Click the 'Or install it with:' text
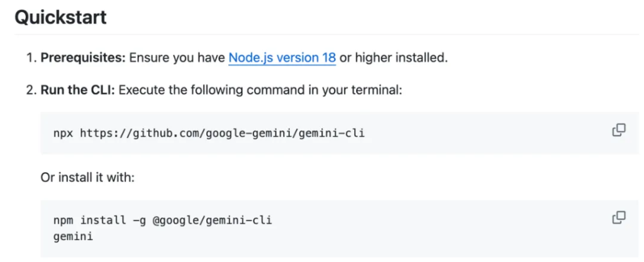The image size is (644, 262). pos(87,178)
